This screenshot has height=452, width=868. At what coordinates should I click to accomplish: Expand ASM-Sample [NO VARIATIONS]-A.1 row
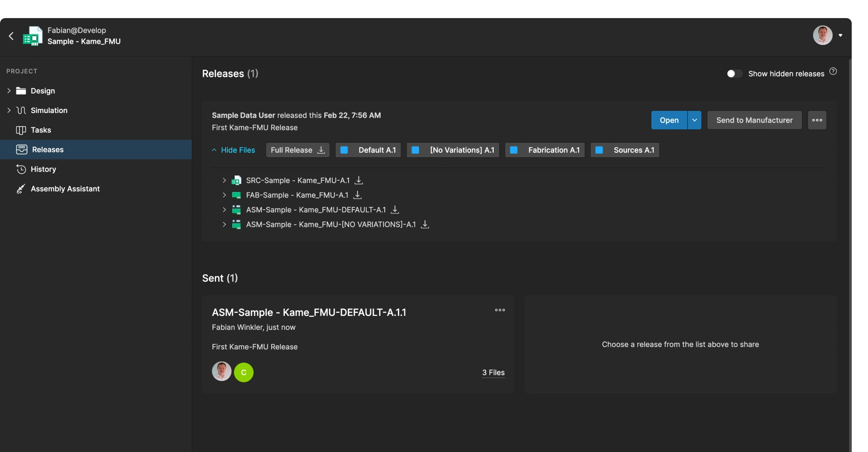coord(224,225)
